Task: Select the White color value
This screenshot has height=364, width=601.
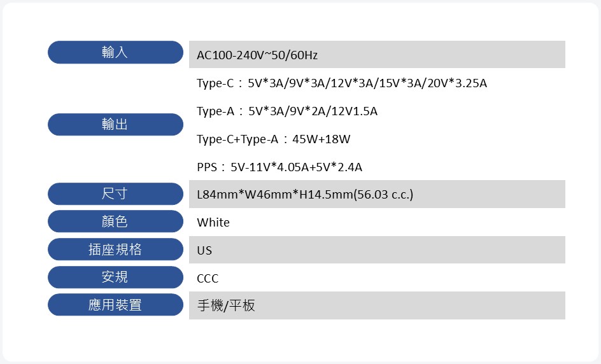Action: point(213,223)
